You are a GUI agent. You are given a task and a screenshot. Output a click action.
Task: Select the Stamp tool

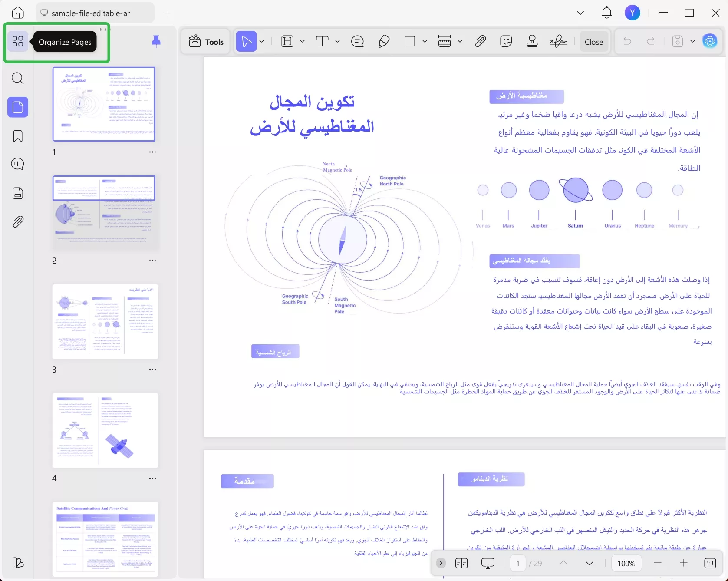coord(532,41)
